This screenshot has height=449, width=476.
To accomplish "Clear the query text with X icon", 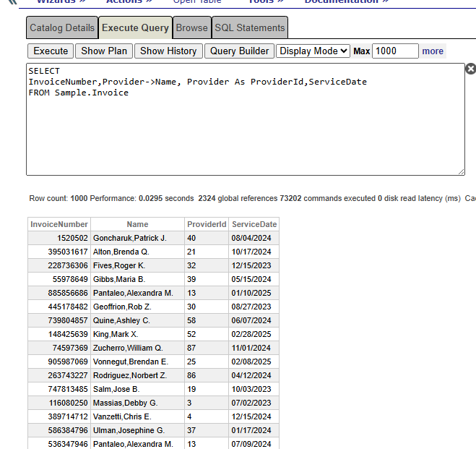I will [x=470, y=69].
